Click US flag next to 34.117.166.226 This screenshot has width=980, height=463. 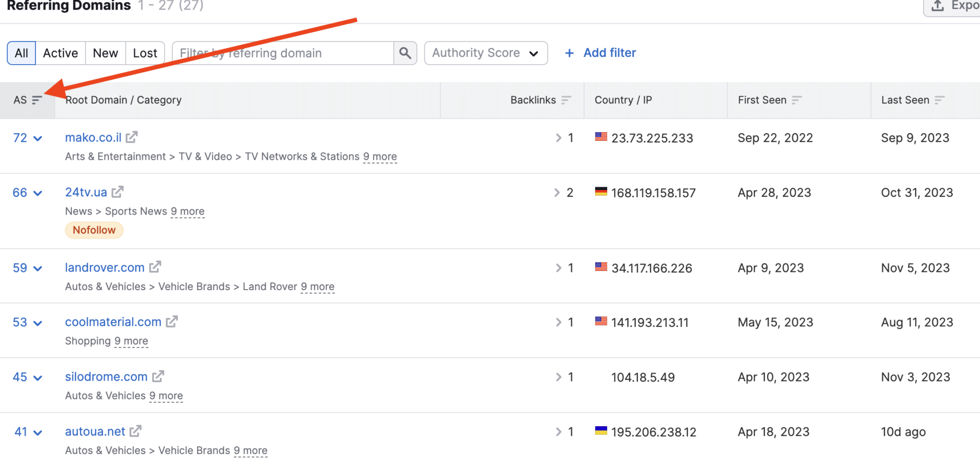point(601,266)
